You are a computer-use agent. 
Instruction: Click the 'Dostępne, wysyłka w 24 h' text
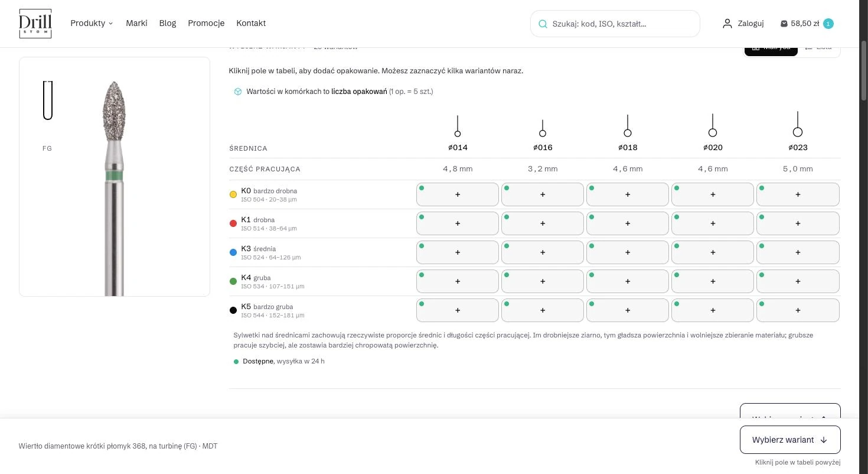(283, 361)
